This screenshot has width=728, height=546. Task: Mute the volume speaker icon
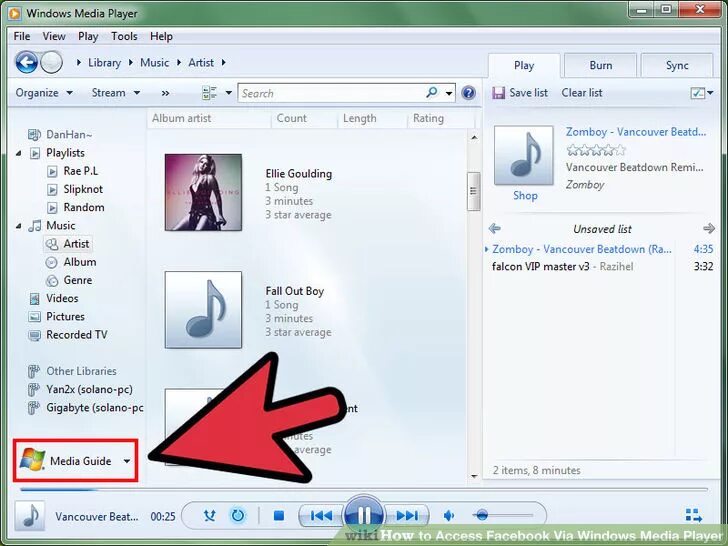(x=448, y=515)
